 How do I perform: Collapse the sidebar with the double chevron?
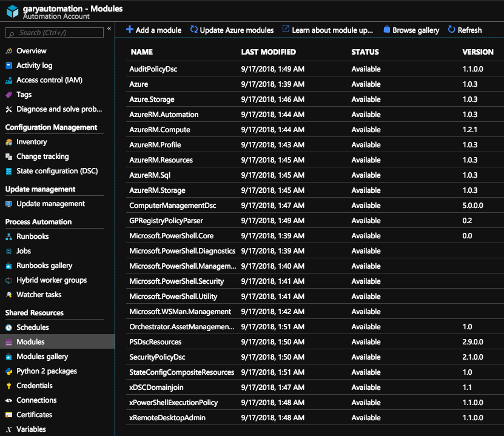pos(109,29)
